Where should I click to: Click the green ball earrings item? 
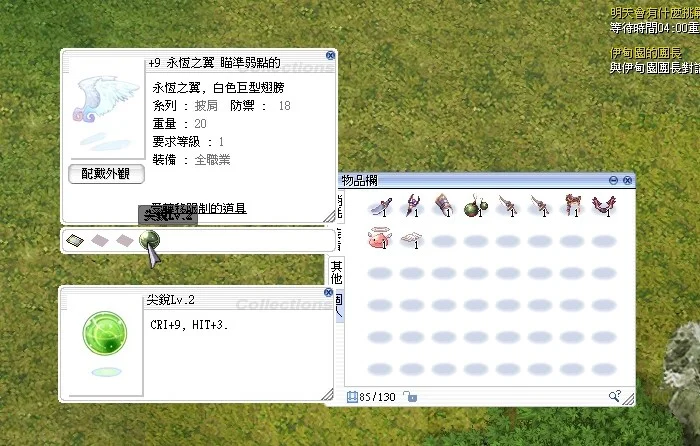pyautogui.click(x=475, y=206)
